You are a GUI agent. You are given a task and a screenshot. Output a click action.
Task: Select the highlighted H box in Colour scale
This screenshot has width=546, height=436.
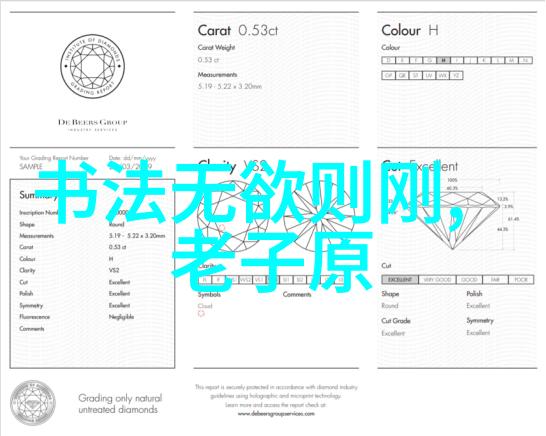coord(443,60)
